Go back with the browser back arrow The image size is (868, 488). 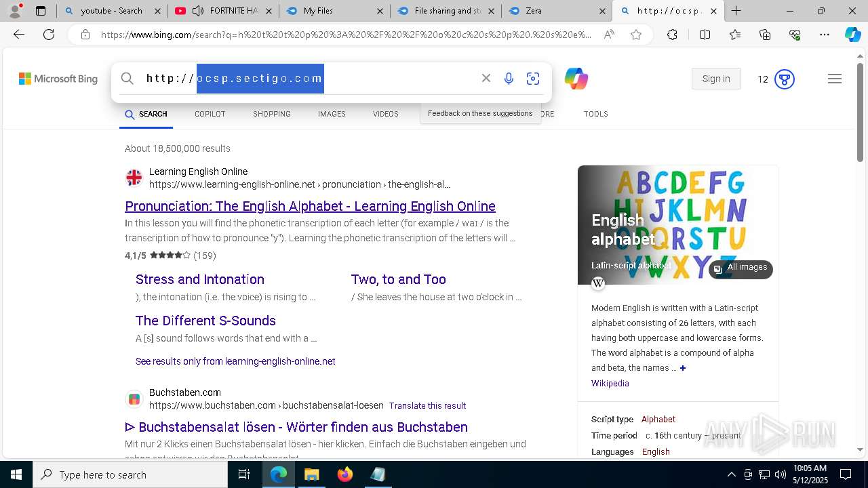(x=19, y=35)
